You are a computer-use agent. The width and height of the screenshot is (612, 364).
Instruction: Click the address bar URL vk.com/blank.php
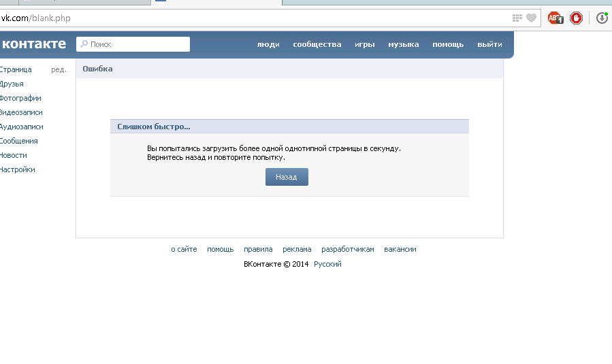pos(36,18)
